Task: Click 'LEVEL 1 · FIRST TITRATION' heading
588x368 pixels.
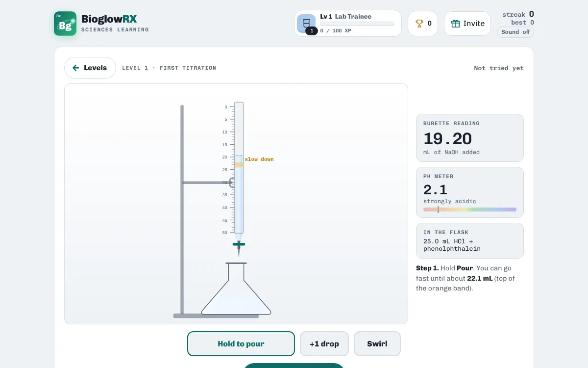Action: (169, 68)
